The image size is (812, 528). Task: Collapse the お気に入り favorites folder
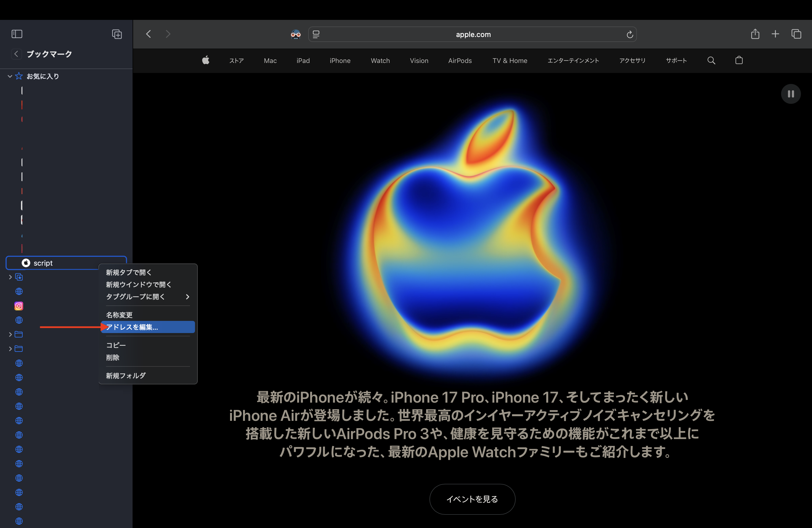point(10,76)
